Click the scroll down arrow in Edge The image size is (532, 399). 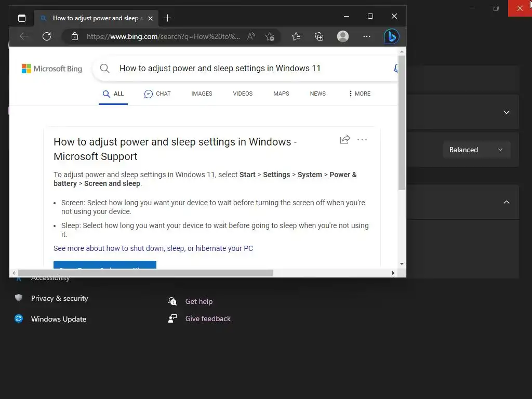[402, 263]
